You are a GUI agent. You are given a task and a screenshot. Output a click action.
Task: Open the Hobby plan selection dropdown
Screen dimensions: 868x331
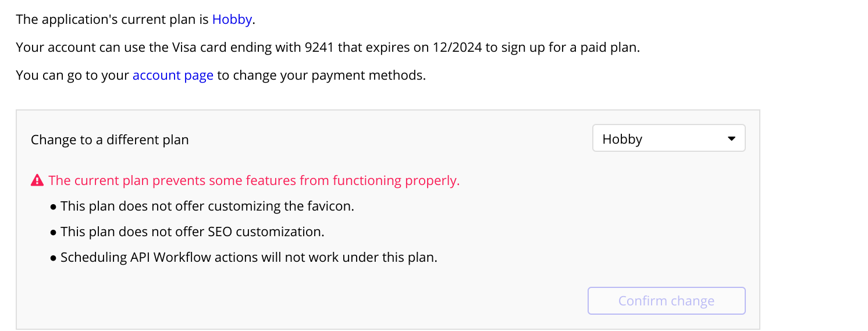[x=668, y=139]
